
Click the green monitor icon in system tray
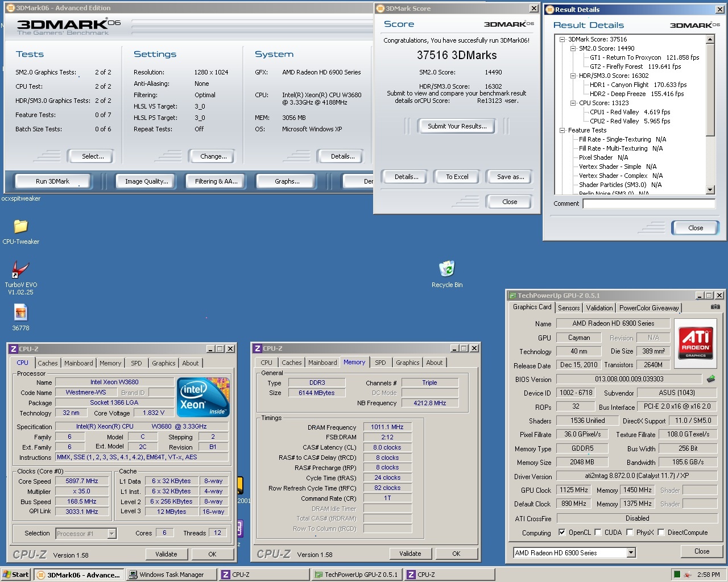pyautogui.click(x=677, y=575)
